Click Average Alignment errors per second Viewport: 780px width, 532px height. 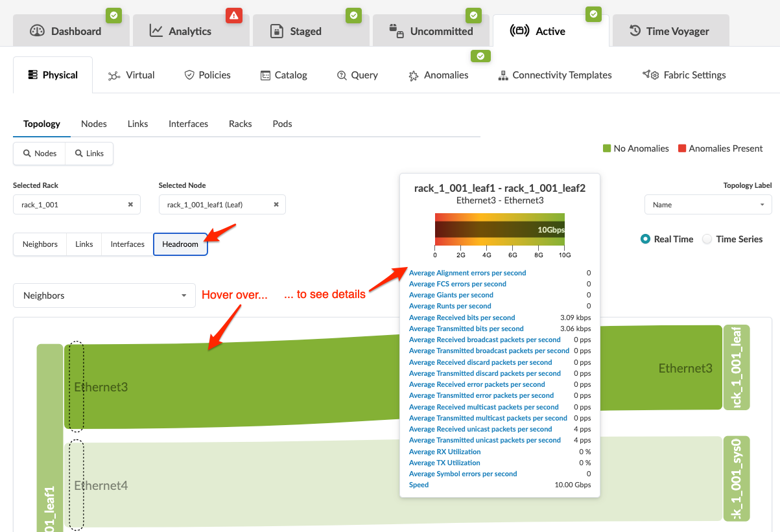click(467, 273)
